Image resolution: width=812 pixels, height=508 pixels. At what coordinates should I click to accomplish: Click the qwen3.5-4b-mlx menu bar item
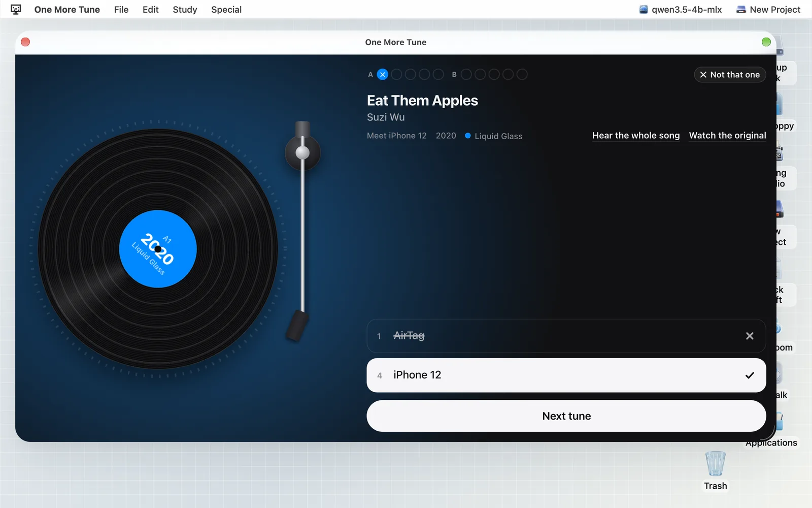point(680,9)
